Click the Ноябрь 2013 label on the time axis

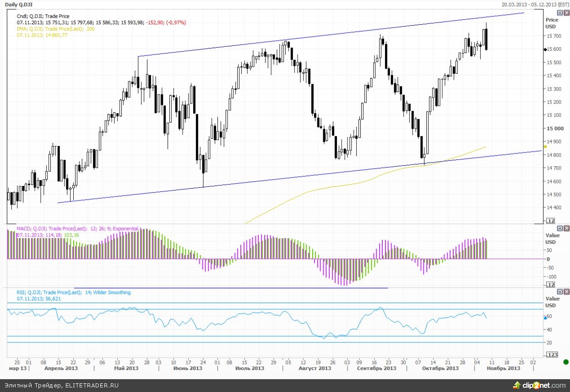coord(503,368)
